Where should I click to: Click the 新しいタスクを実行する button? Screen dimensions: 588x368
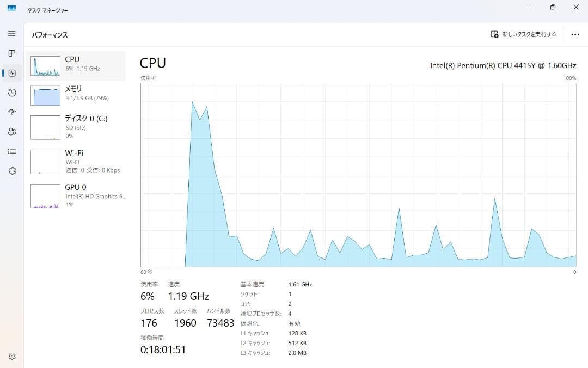pos(524,34)
